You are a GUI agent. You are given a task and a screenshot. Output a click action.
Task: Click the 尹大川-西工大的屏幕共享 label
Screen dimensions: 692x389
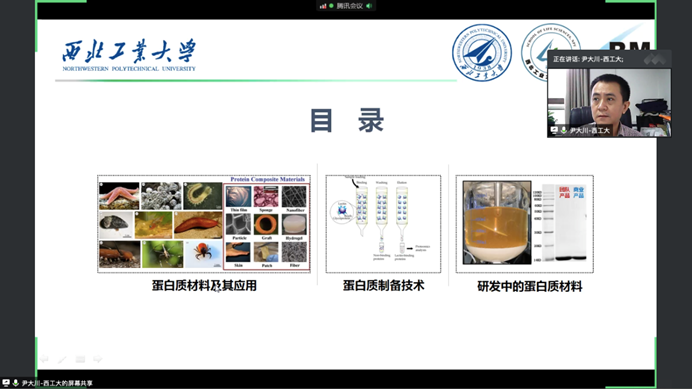point(57,383)
